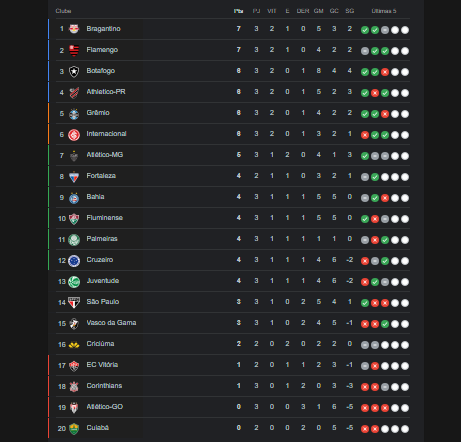Click the Bragantino club crest

click(x=74, y=29)
